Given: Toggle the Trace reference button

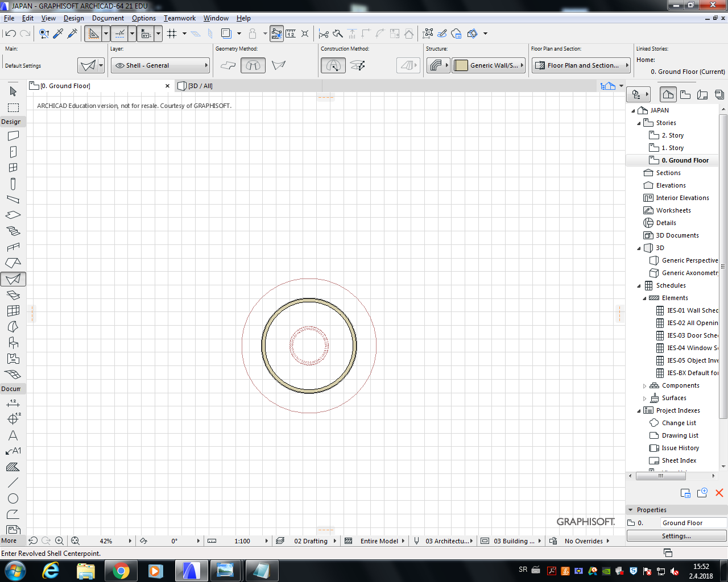Looking at the screenshot, I should 226,34.
